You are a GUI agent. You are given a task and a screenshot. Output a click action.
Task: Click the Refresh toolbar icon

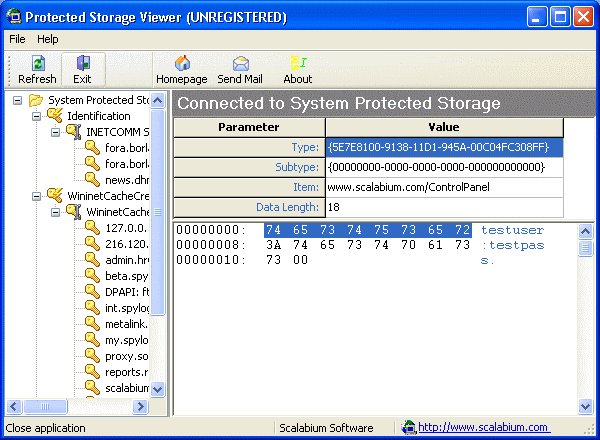point(37,69)
